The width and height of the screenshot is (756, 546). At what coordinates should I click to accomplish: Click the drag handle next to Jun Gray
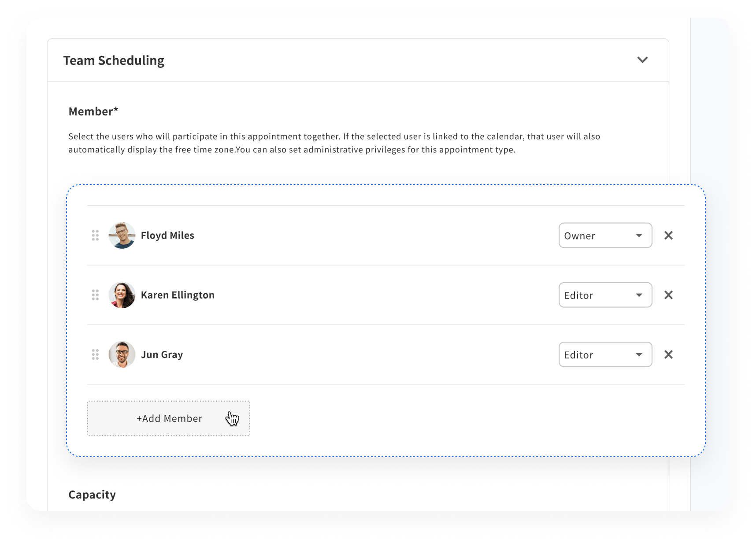click(96, 354)
